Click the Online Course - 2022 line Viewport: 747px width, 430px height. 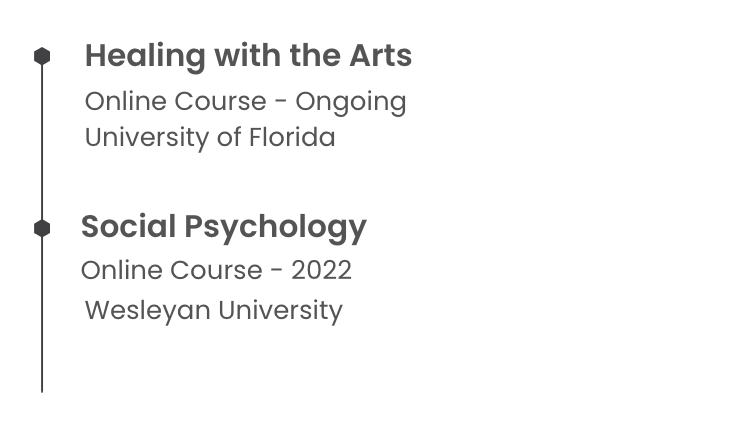[216, 270]
